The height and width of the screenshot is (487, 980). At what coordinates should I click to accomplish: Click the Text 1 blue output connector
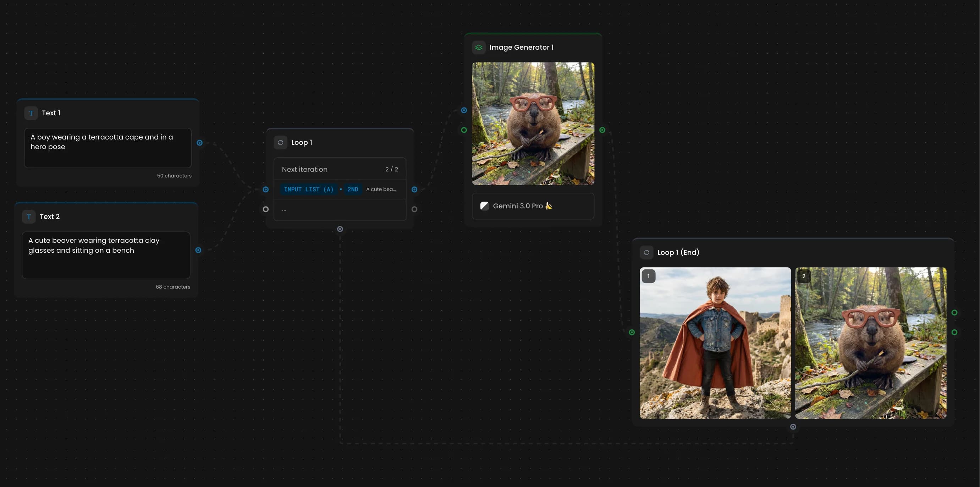(199, 143)
